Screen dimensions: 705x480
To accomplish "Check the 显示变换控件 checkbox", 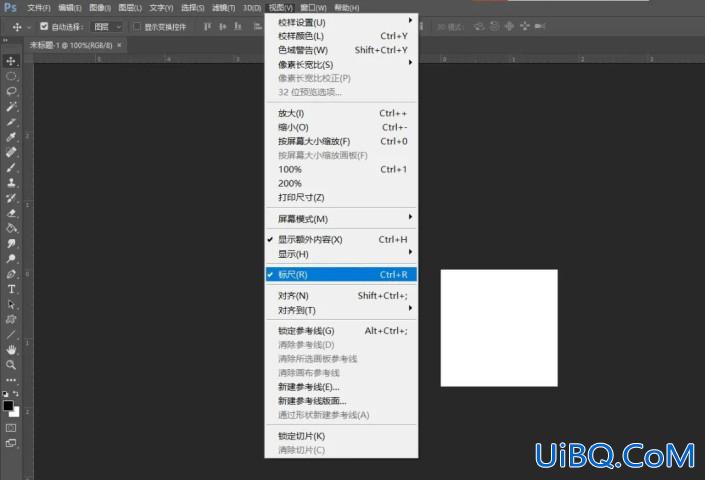I will tap(137, 27).
